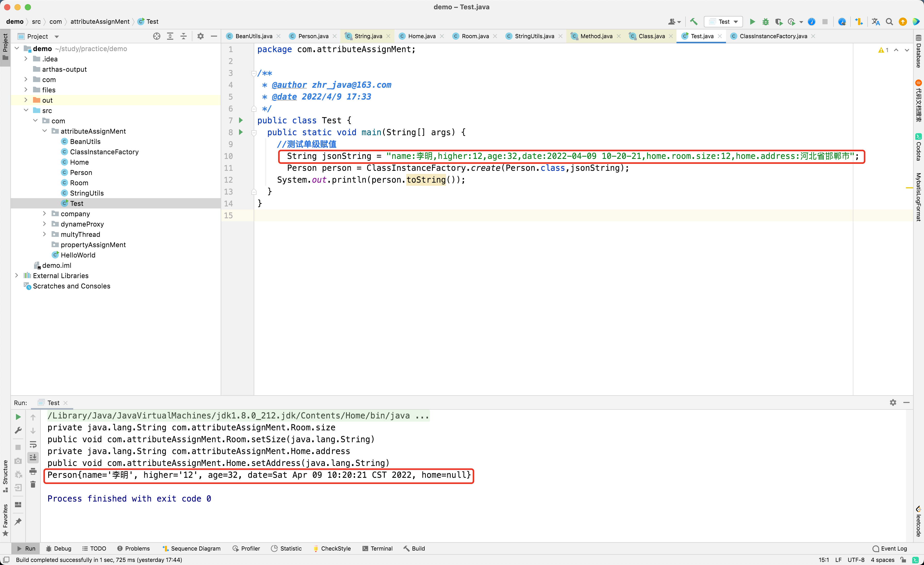Click the Search Everywhere magnifier icon

(889, 22)
